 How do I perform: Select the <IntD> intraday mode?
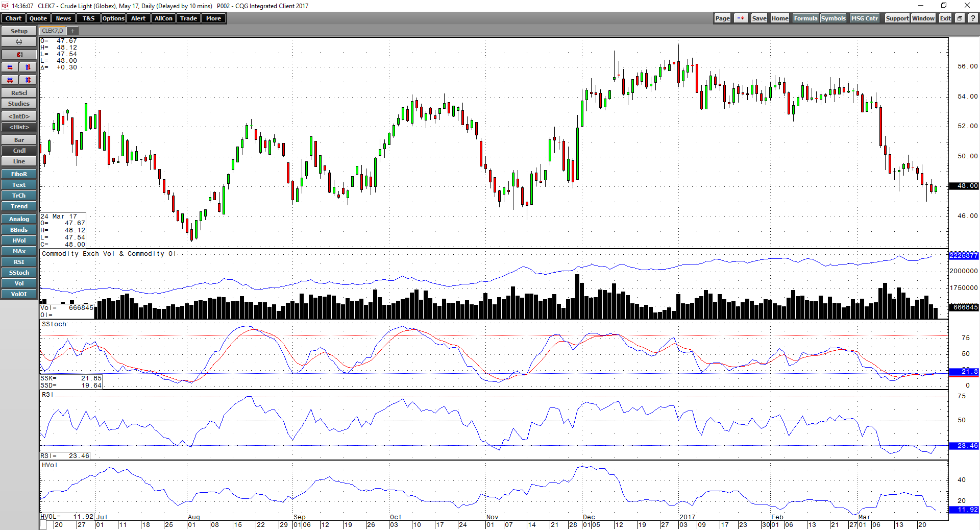click(19, 116)
